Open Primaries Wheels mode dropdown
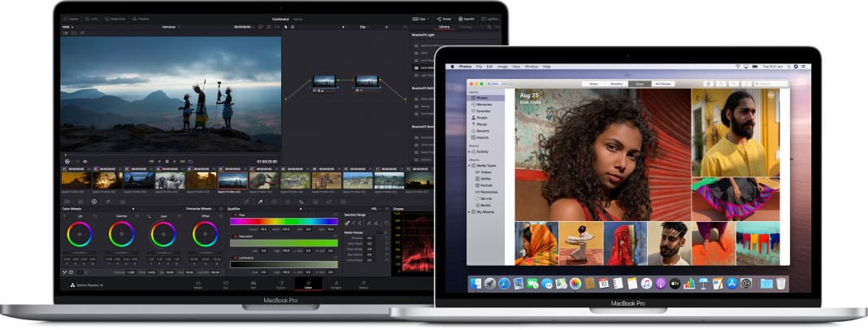 point(201,209)
